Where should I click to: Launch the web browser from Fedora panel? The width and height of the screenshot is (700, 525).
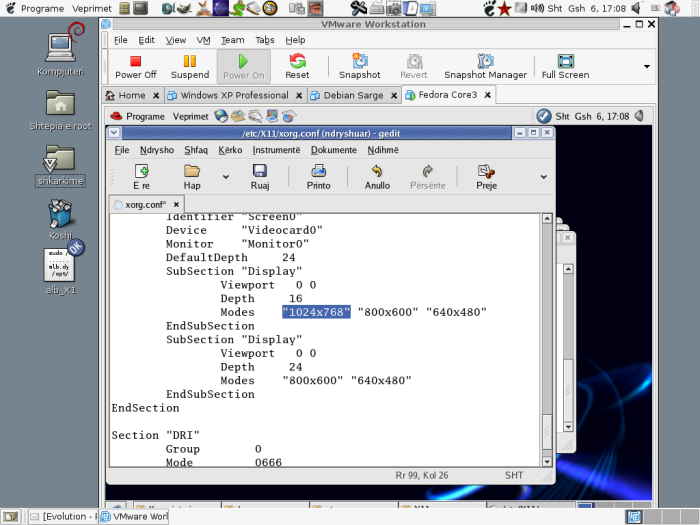(x=221, y=117)
